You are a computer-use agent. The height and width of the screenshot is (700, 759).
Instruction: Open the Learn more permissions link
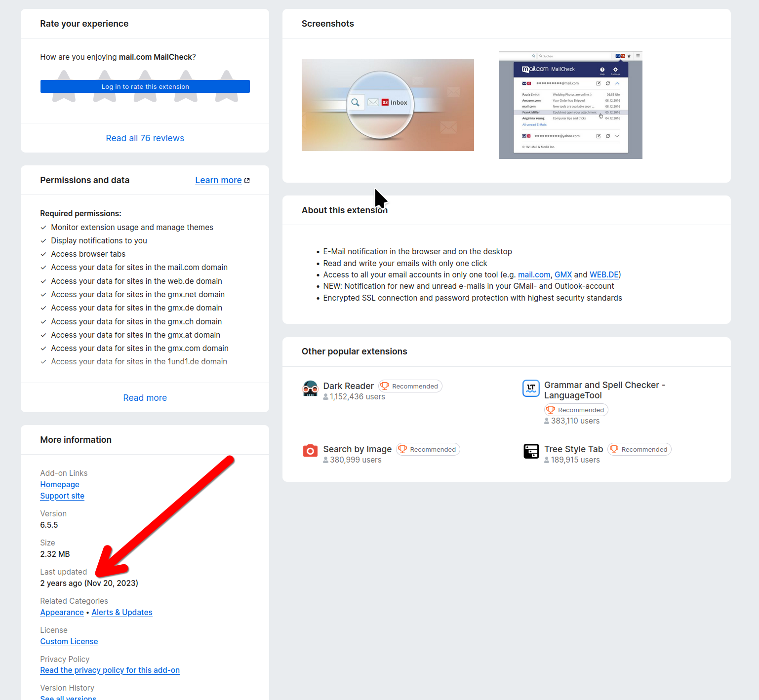[218, 180]
